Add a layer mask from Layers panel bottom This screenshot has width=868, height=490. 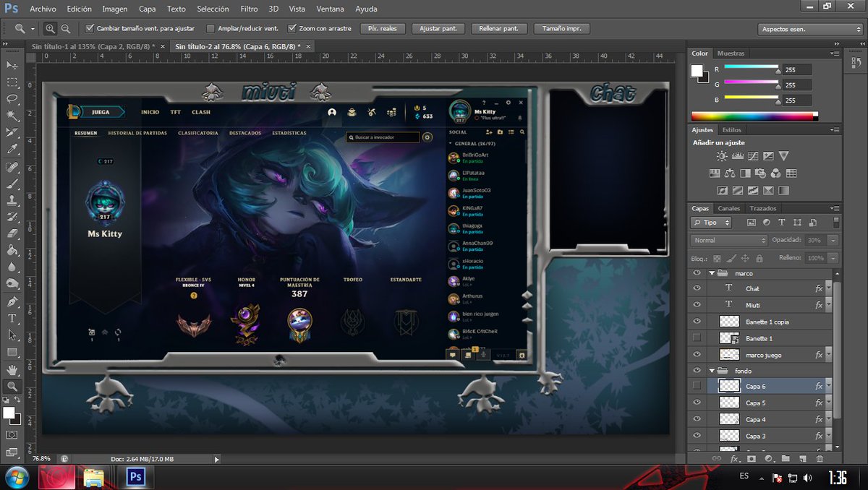point(752,458)
